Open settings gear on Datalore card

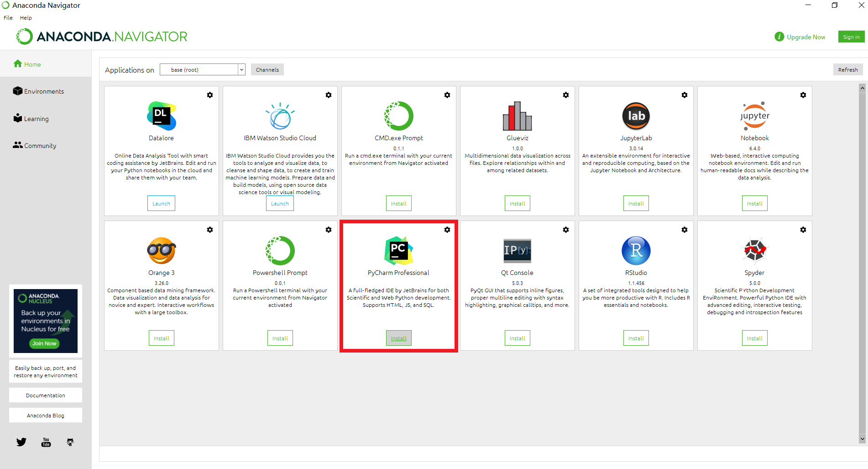click(210, 95)
